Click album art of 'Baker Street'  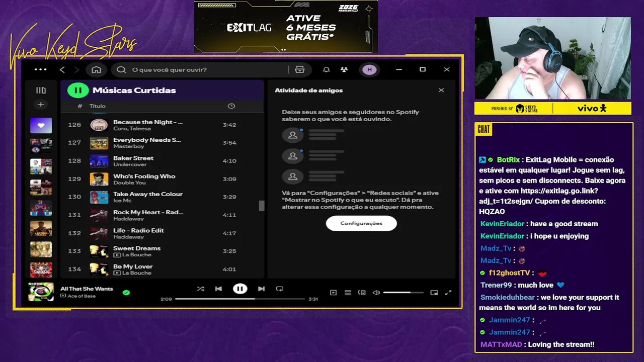tap(99, 161)
